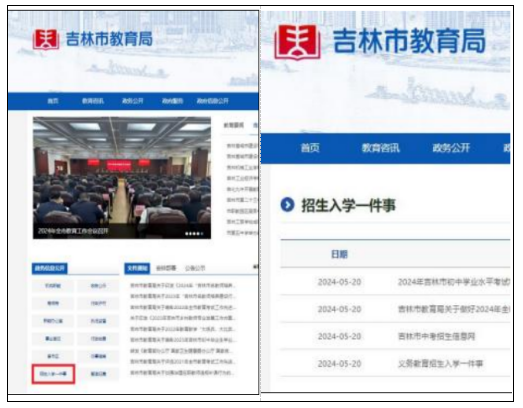Open the 吉林市中考招生信息网 link
The width and height of the screenshot is (523, 408).
coord(436,337)
